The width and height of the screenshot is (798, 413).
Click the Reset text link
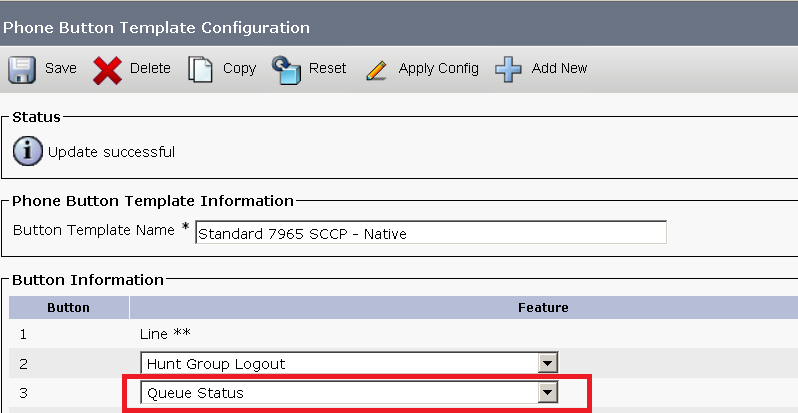click(327, 68)
